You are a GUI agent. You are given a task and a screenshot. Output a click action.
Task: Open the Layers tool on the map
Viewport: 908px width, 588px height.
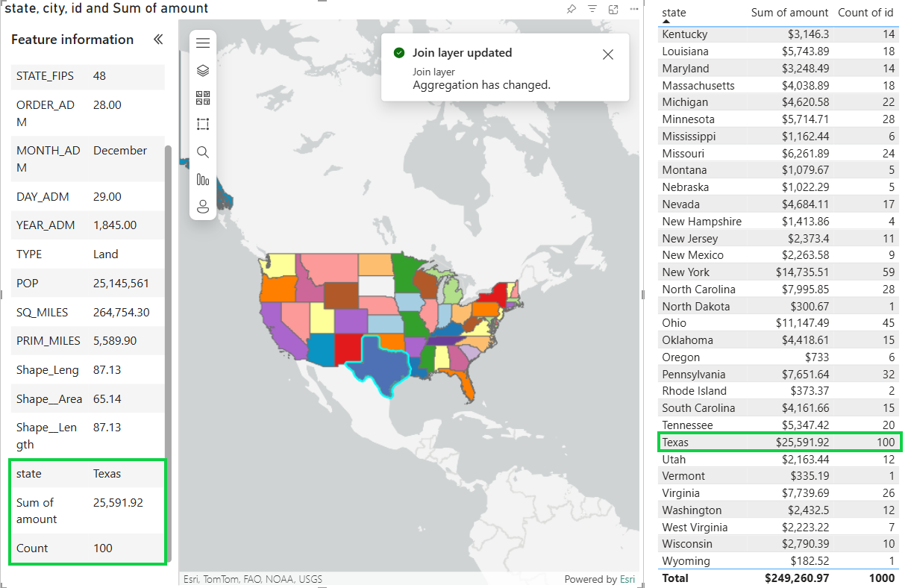click(x=202, y=70)
